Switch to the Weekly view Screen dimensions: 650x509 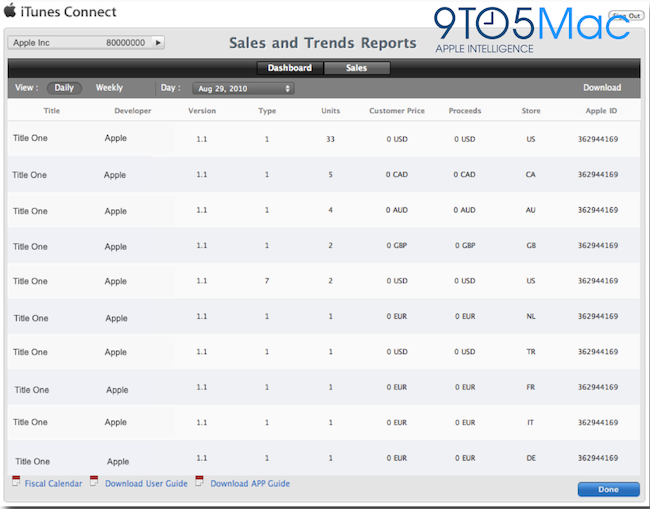109,88
